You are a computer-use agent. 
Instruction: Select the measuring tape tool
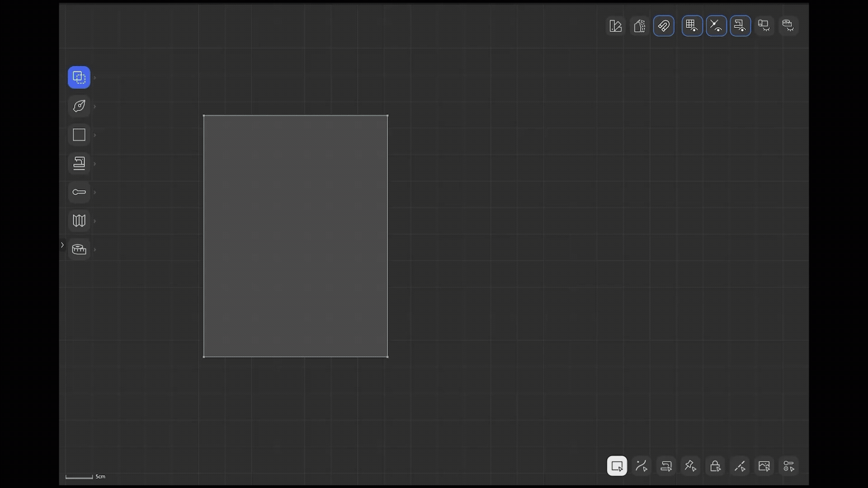click(79, 249)
